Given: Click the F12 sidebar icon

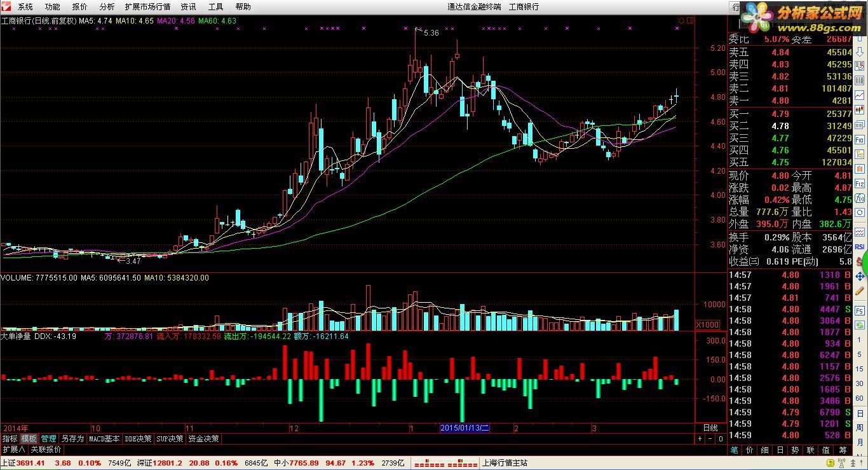Looking at the screenshot, I should click(x=860, y=183).
